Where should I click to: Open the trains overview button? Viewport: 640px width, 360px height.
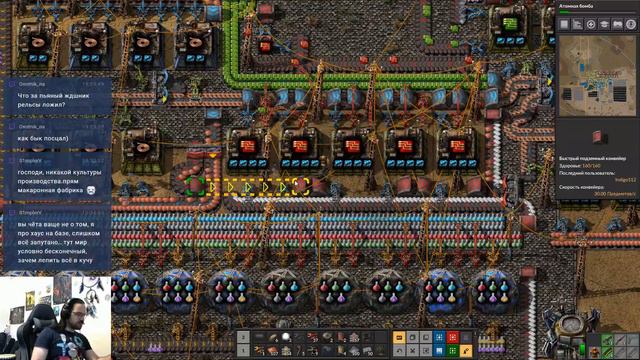pyautogui.click(x=618, y=24)
